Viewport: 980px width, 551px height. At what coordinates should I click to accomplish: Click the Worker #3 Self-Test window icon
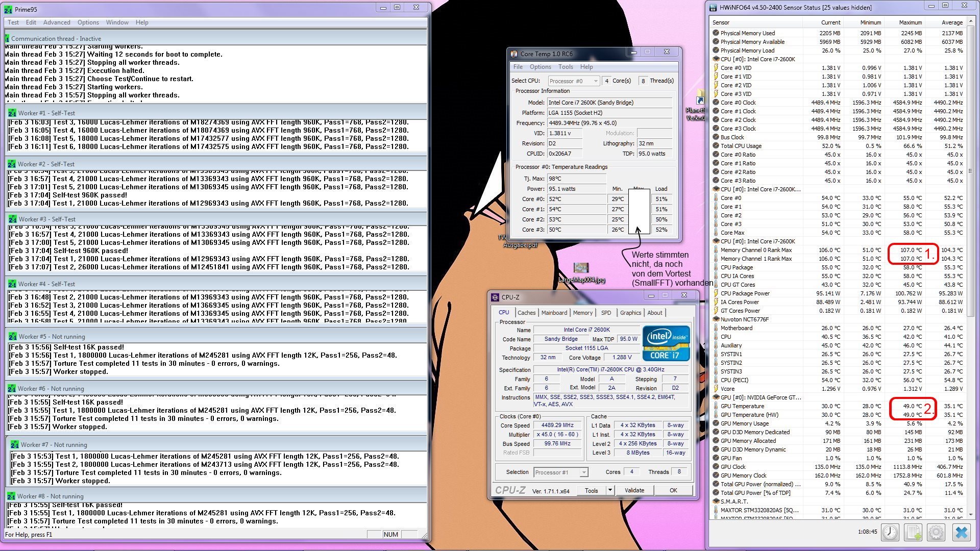(13, 219)
